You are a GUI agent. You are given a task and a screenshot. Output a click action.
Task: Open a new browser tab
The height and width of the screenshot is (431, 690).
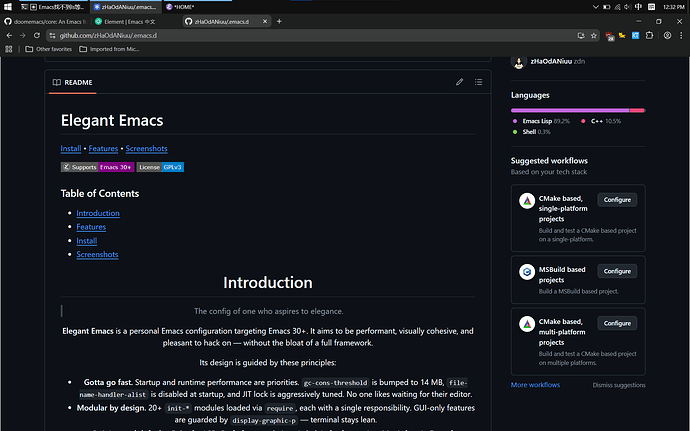279,21
